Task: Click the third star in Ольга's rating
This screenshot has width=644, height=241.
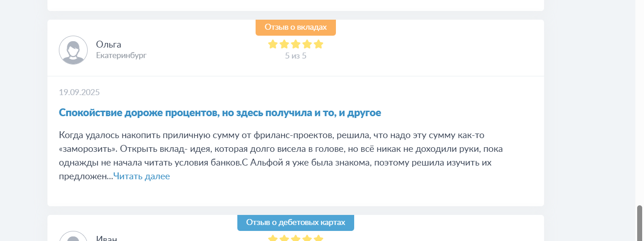Action: (x=296, y=44)
